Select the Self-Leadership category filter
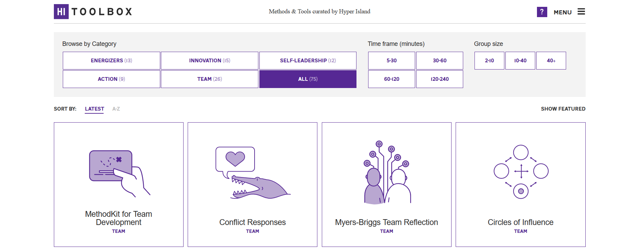The image size is (644, 250). pos(308,61)
